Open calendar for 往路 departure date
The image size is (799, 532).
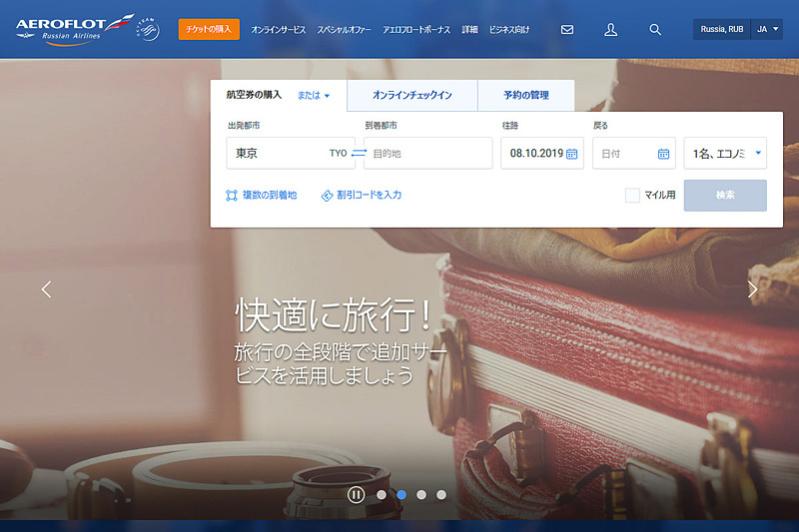pos(571,154)
